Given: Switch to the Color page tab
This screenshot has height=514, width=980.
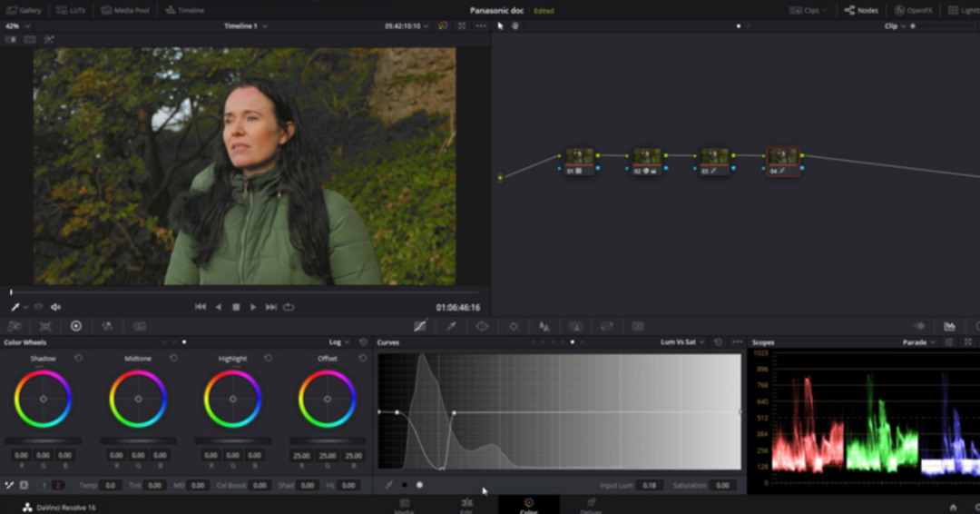Looking at the screenshot, I should [x=528, y=505].
